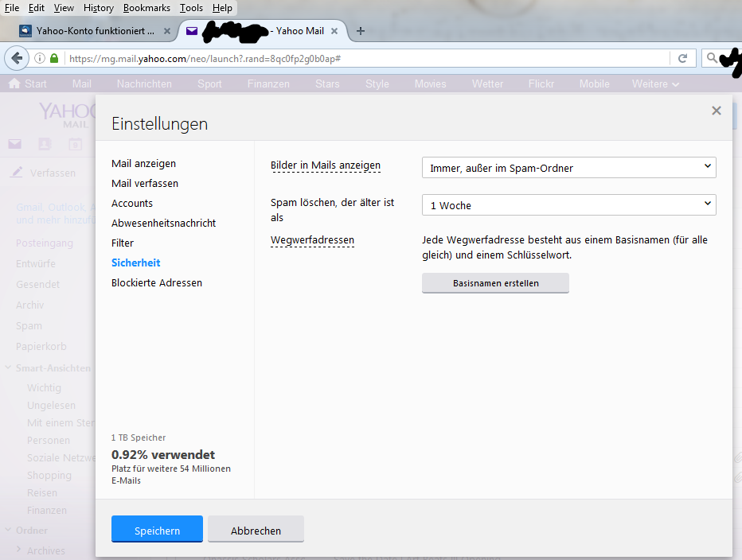Switch to Yahoo-Konto funktioniert tab

[95, 31]
